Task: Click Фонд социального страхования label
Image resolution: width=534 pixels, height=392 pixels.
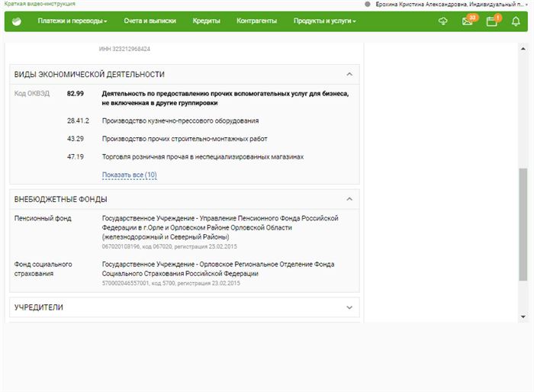Action: click(x=43, y=269)
